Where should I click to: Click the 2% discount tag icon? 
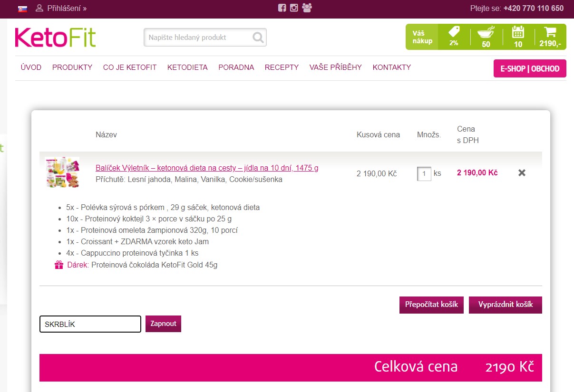tap(454, 37)
